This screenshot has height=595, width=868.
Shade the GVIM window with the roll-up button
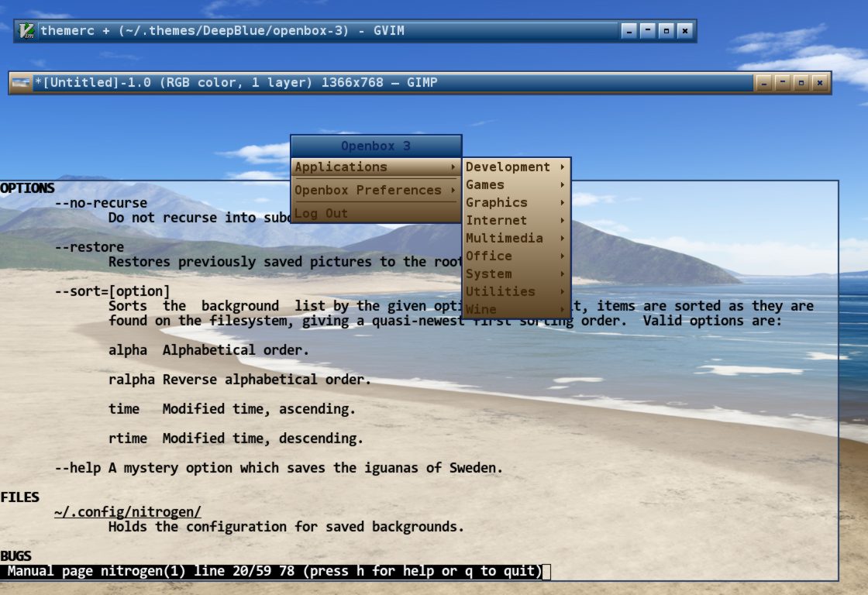[x=648, y=31]
